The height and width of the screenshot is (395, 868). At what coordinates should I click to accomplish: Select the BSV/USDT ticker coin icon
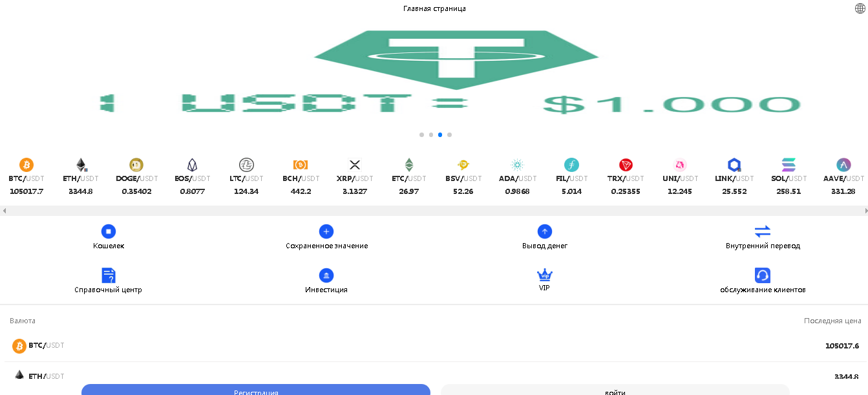463,165
